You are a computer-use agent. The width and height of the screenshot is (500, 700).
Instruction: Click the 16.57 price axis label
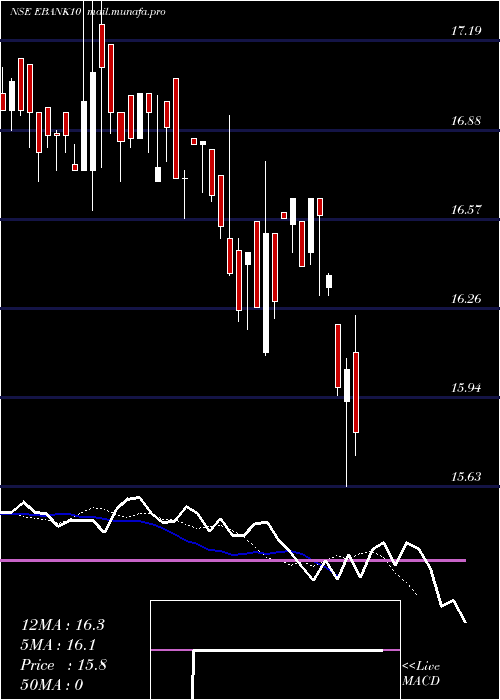point(467,209)
